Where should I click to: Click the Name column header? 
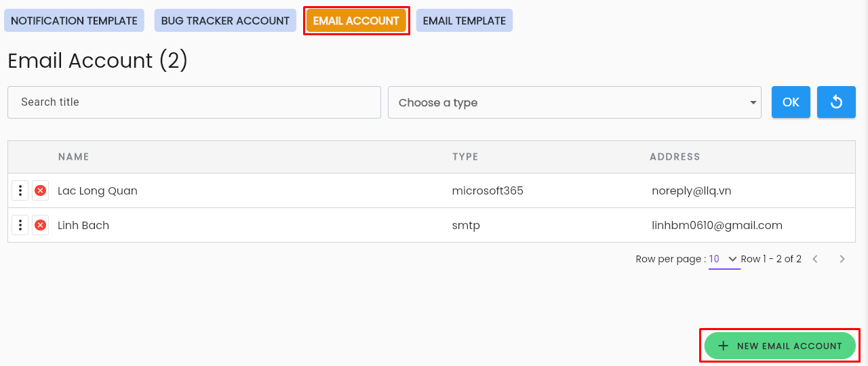[x=74, y=157]
